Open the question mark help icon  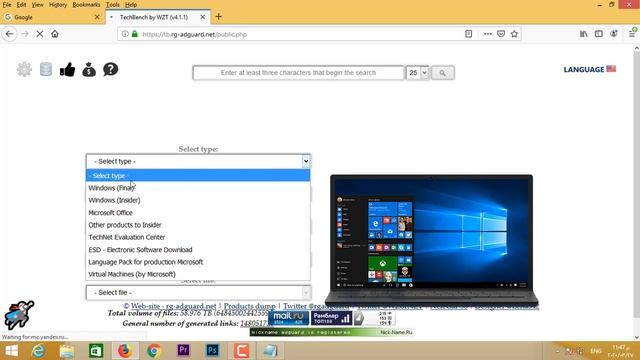(x=111, y=69)
